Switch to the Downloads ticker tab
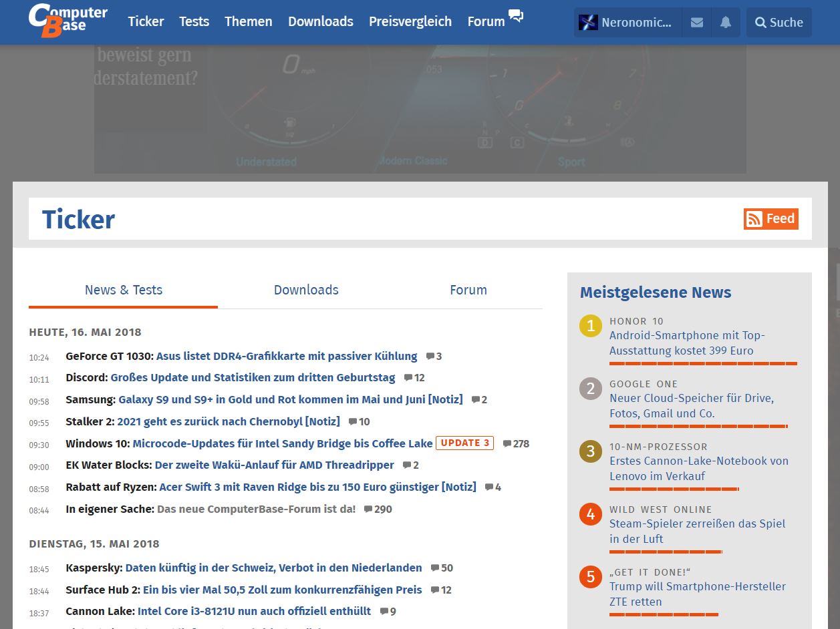The image size is (840, 629). click(x=306, y=290)
